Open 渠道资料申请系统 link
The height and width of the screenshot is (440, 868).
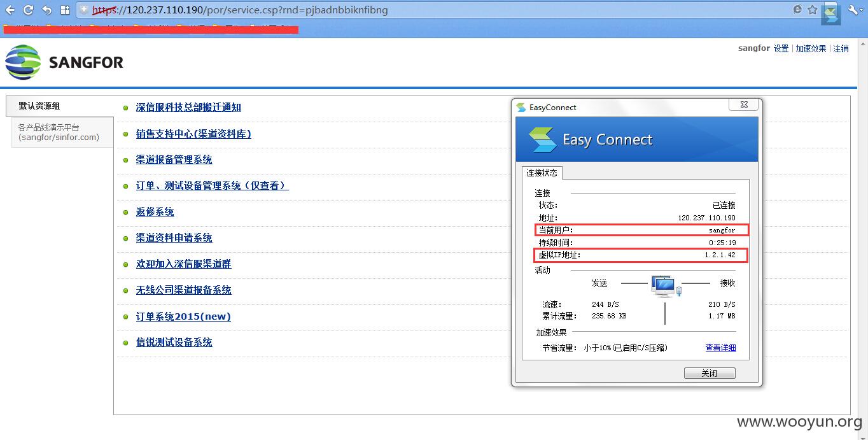coord(174,238)
